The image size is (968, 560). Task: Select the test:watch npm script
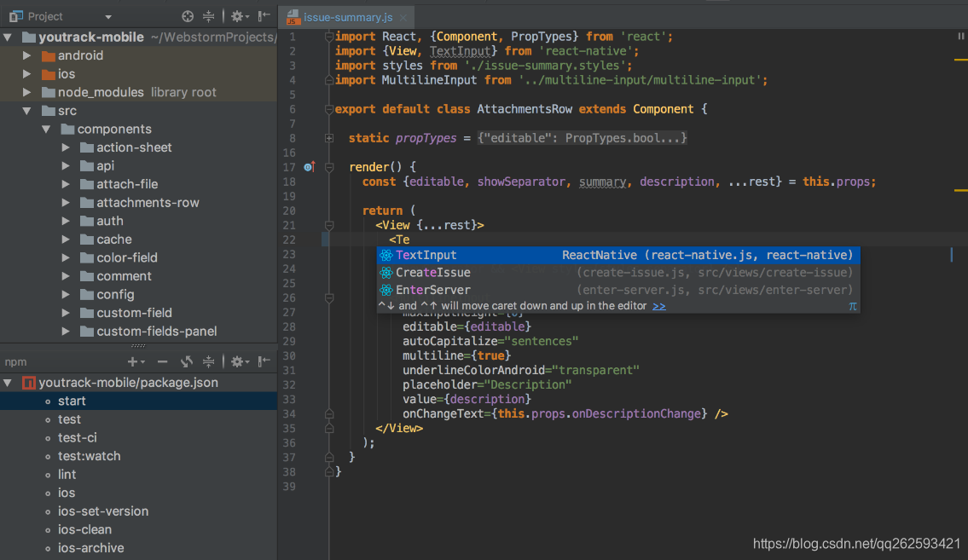pos(138,456)
